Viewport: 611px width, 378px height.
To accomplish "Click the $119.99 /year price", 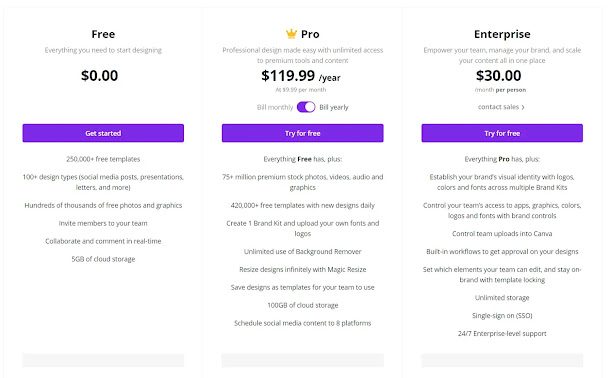I will point(301,76).
